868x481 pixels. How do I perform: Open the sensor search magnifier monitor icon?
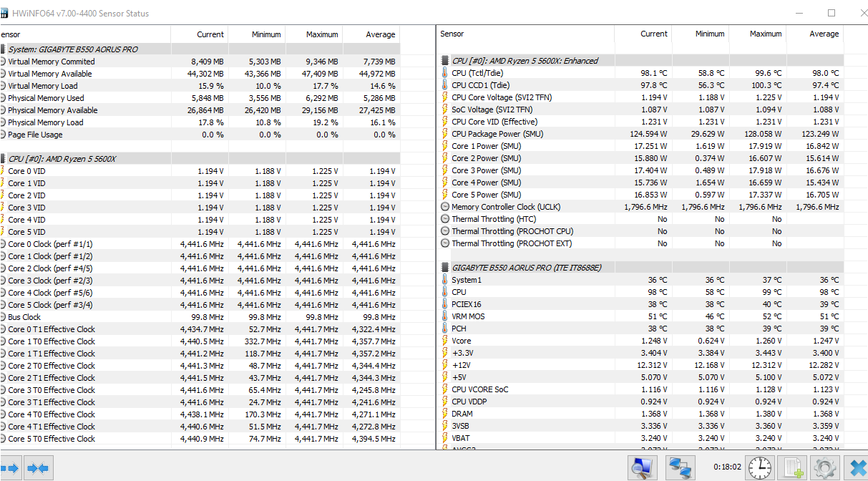click(x=643, y=468)
